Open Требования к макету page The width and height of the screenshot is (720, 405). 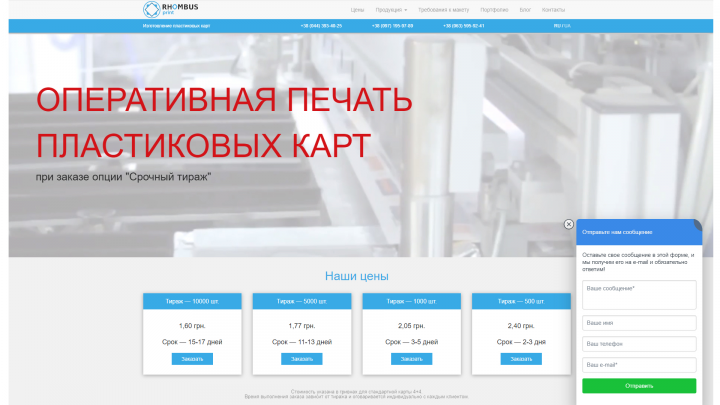tap(444, 10)
